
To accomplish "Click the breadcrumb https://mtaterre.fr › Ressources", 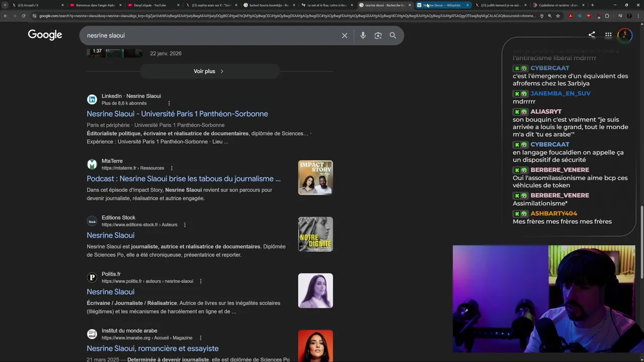I will click(x=133, y=168).
